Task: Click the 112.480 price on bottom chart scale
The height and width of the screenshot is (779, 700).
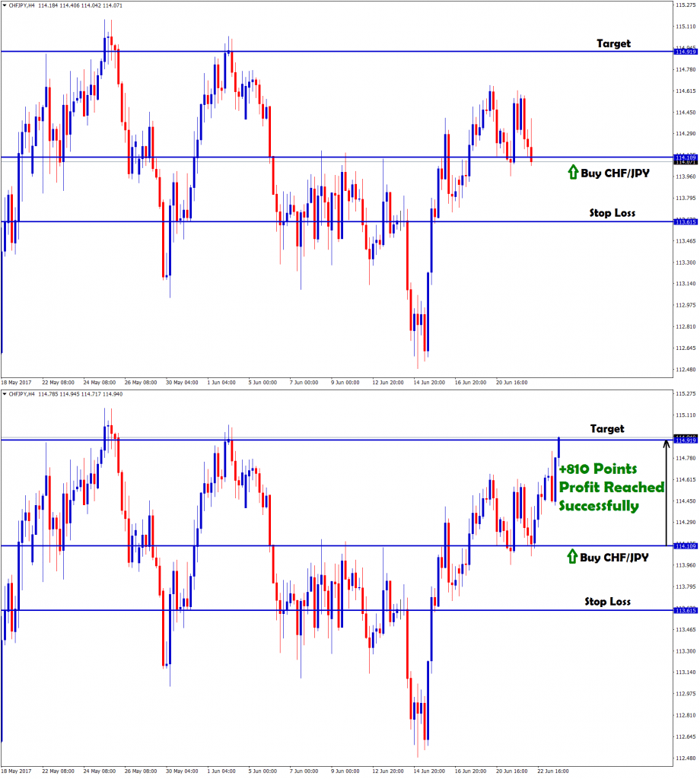Action: 686,758
